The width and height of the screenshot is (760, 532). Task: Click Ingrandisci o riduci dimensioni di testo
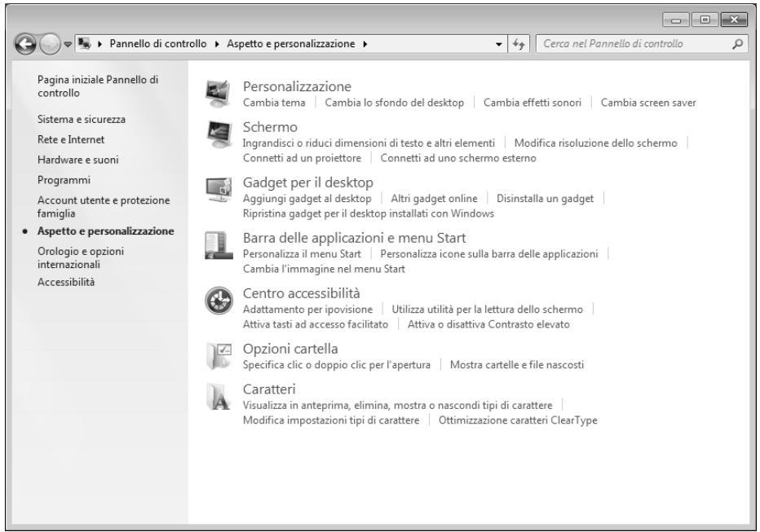[369, 143]
